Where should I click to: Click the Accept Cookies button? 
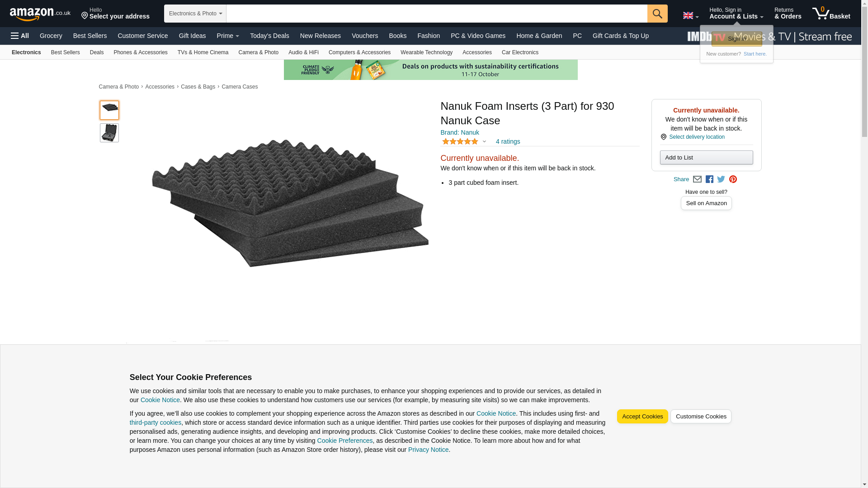[x=642, y=417]
